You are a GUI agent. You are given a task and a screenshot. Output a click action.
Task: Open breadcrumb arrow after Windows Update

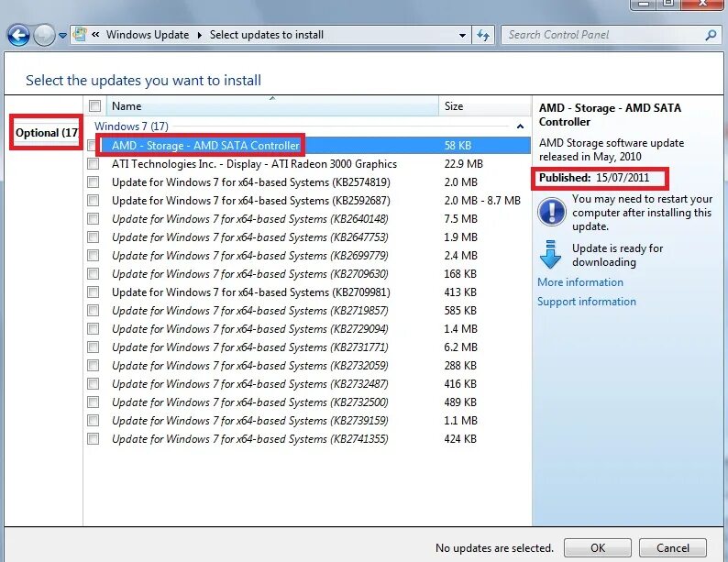(x=200, y=35)
